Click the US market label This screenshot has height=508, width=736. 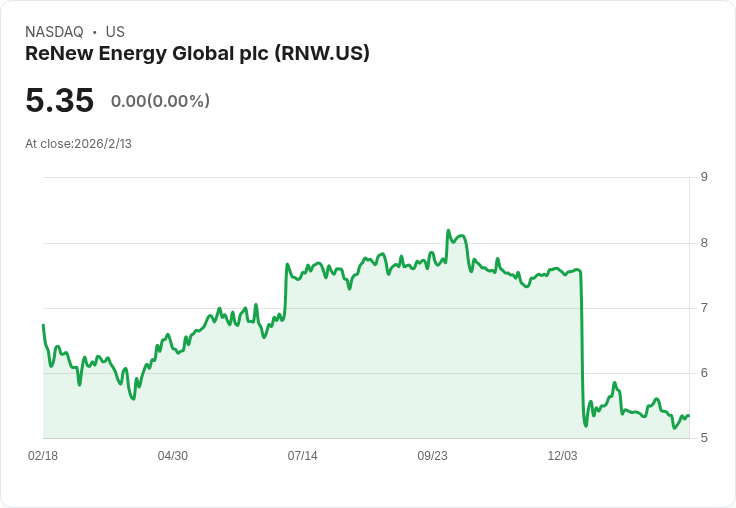[115, 32]
